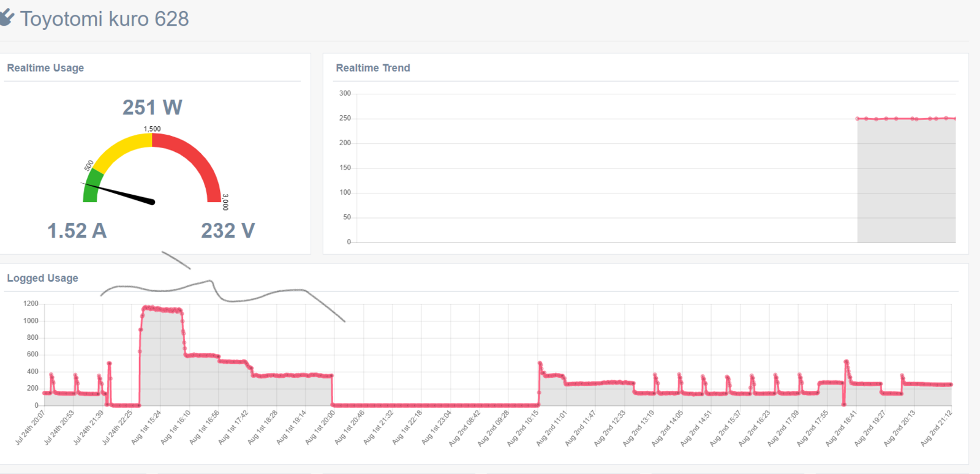The image size is (980, 474).
Task: Click the 1200 axis label in Logged Usage
Action: 31,304
